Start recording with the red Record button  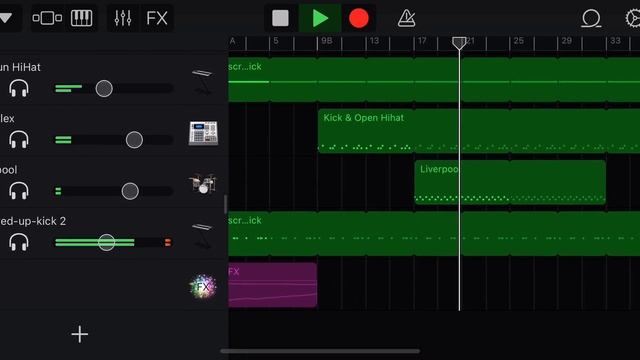pyautogui.click(x=359, y=18)
